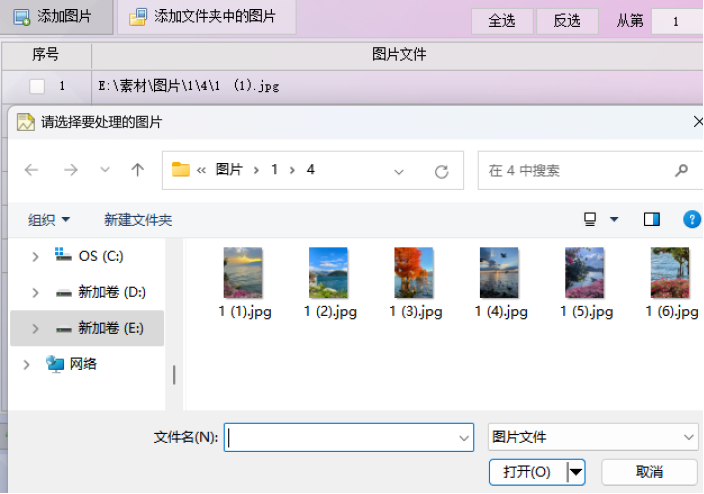Click the 打开(O) button
The height and width of the screenshot is (494, 704).
click(527, 472)
